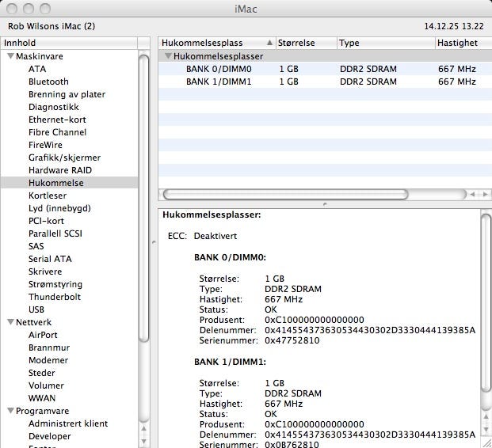Viewport: 492px width, 448px height.
Task: Select Developer under Programvare
Action: click(49, 436)
